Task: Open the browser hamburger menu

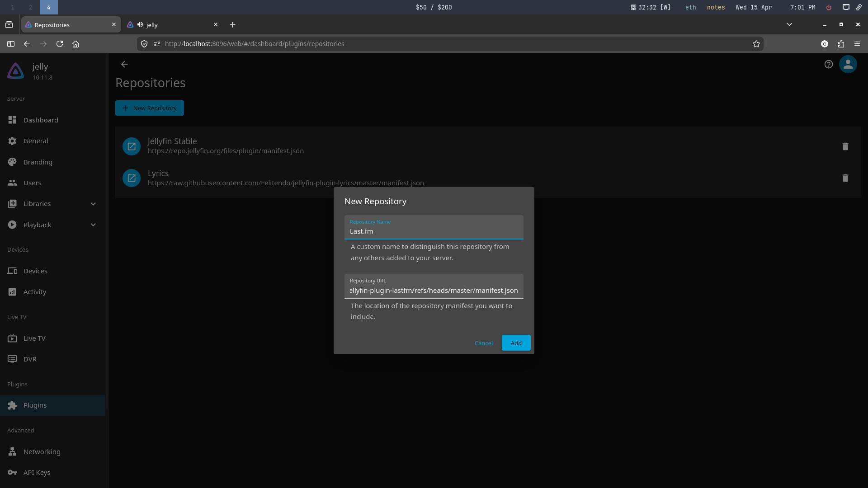Action: click(x=857, y=44)
